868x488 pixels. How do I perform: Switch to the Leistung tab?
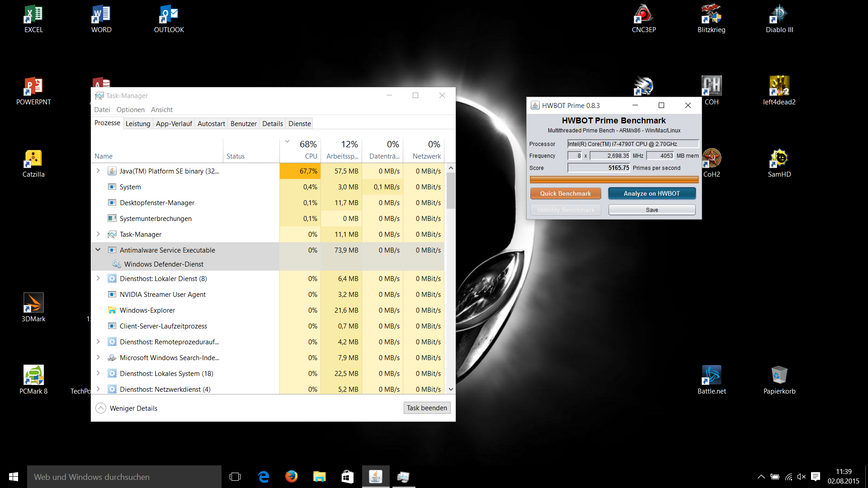click(137, 124)
